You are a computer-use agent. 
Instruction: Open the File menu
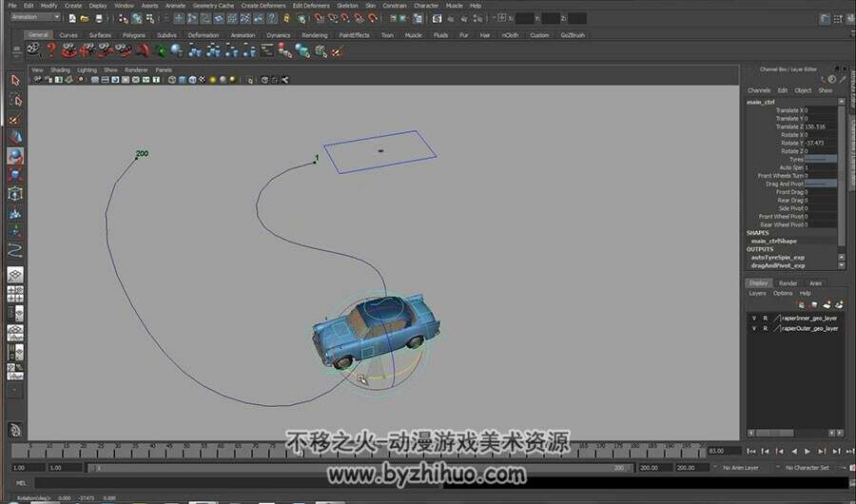[12, 6]
